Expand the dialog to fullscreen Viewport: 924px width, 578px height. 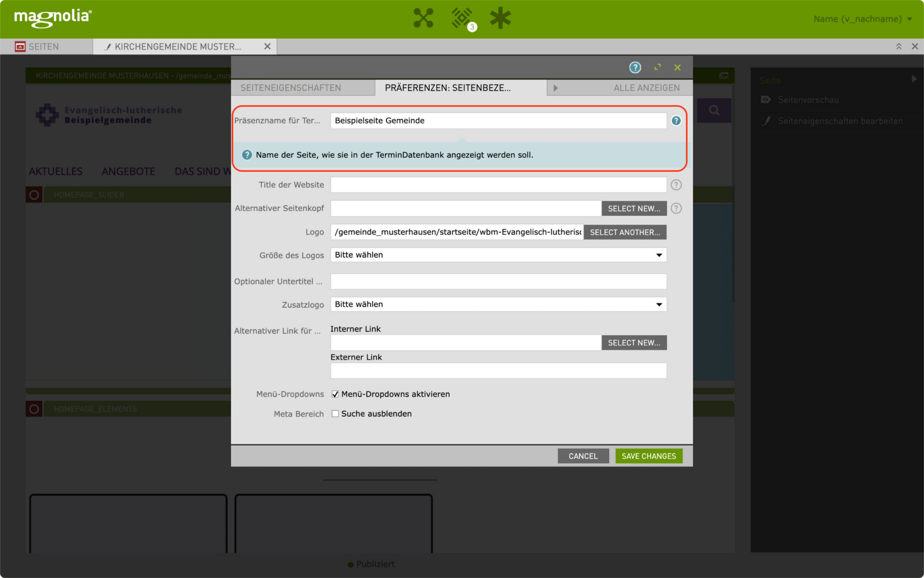tap(657, 67)
